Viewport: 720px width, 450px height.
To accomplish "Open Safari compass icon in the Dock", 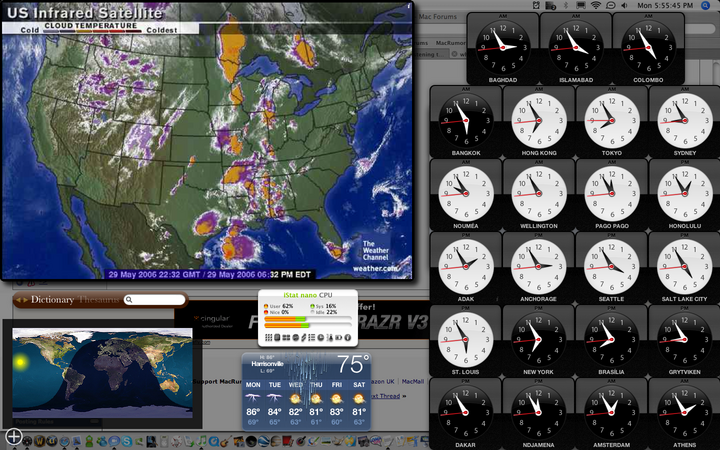I will coord(64,441).
